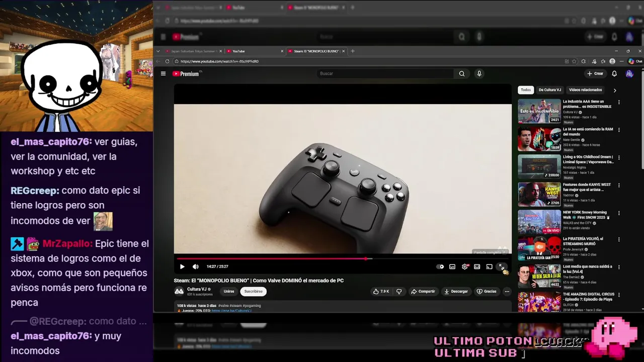
Task: Select the Steam MONOPOLIO BUENO tab
Action: 316,51
